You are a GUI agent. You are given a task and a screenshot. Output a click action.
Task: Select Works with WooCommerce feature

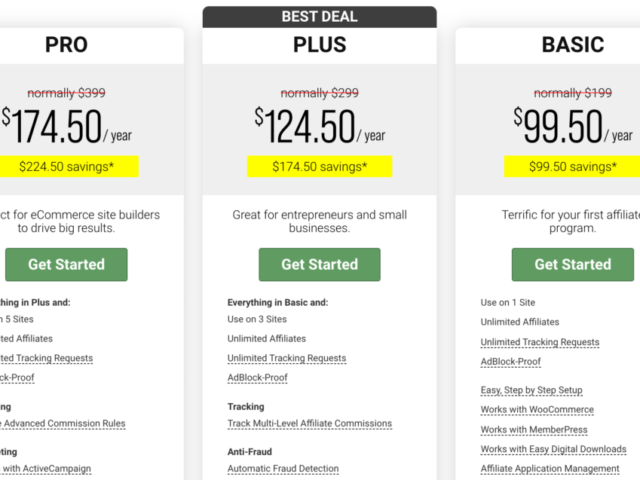(536, 410)
